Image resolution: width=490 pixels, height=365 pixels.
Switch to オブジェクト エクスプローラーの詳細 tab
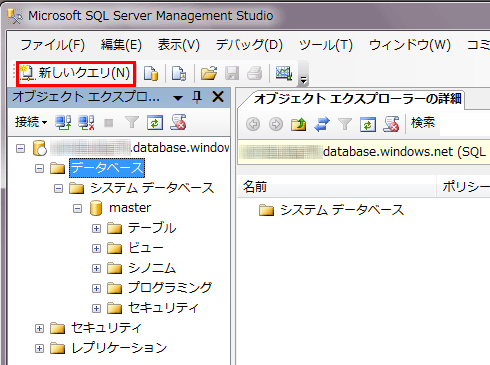357,99
